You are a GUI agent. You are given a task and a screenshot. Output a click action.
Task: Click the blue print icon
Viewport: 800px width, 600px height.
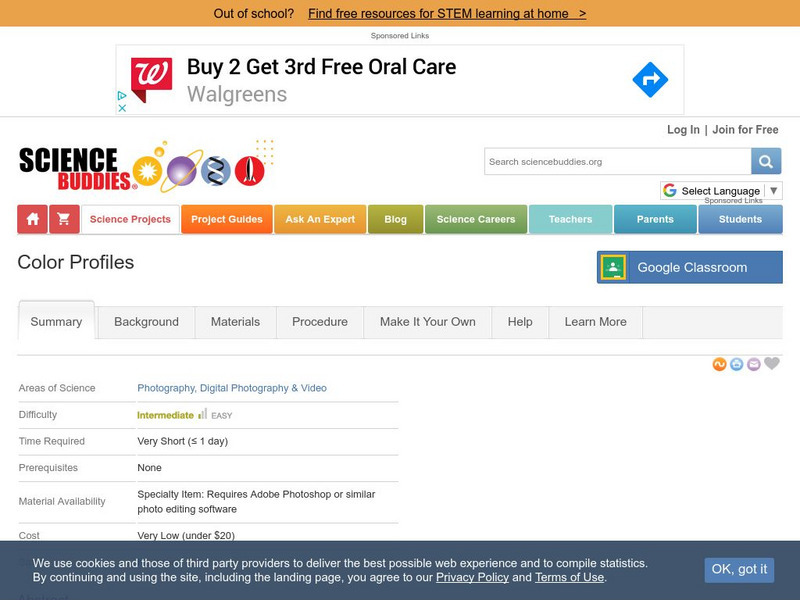736,364
